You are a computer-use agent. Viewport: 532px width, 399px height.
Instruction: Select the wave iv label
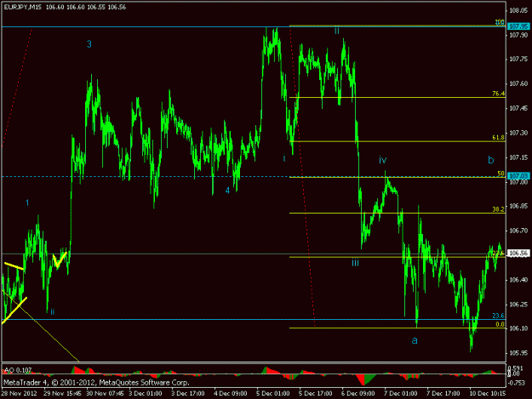383,160
